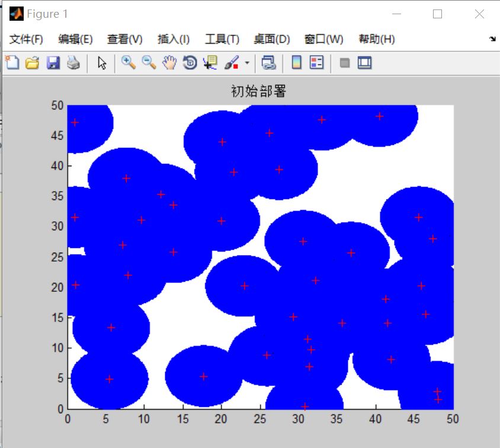Insert a legend using the toolbar icon
The width and height of the screenshot is (500, 448).
(316, 63)
